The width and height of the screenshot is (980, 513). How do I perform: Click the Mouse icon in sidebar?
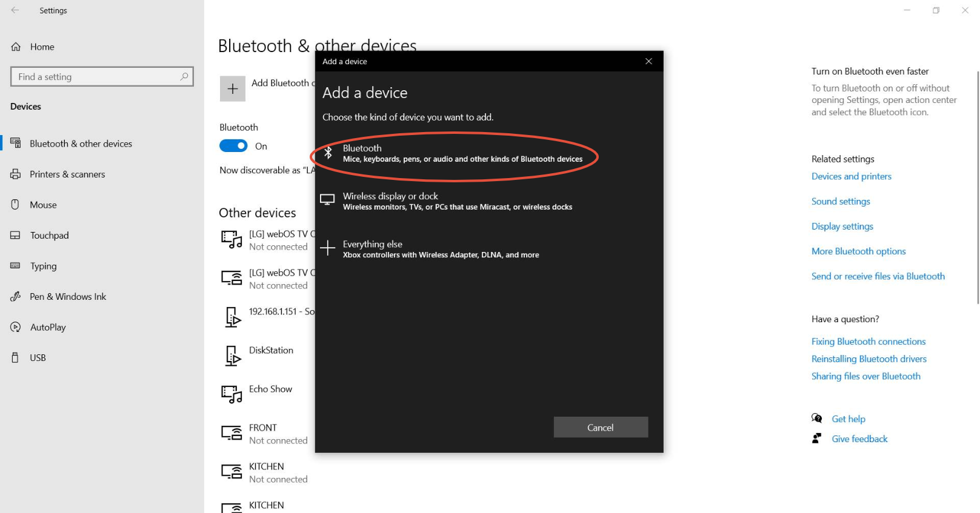click(x=16, y=205)
